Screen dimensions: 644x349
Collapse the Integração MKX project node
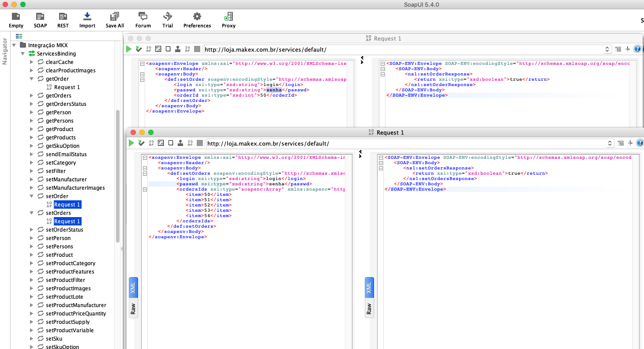click(x=14, y=45)
